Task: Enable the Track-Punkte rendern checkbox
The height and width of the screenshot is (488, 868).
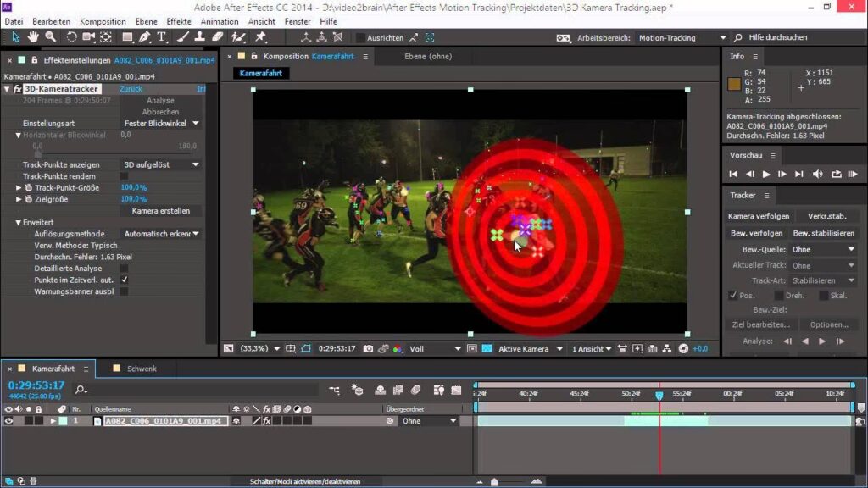Action: [124, 176]
